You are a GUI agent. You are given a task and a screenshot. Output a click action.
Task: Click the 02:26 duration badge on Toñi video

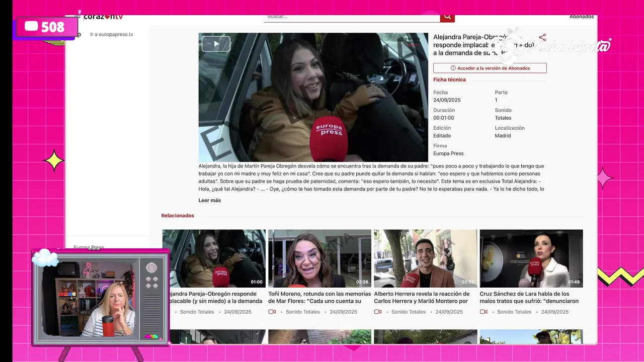click(x=362, y=282)
